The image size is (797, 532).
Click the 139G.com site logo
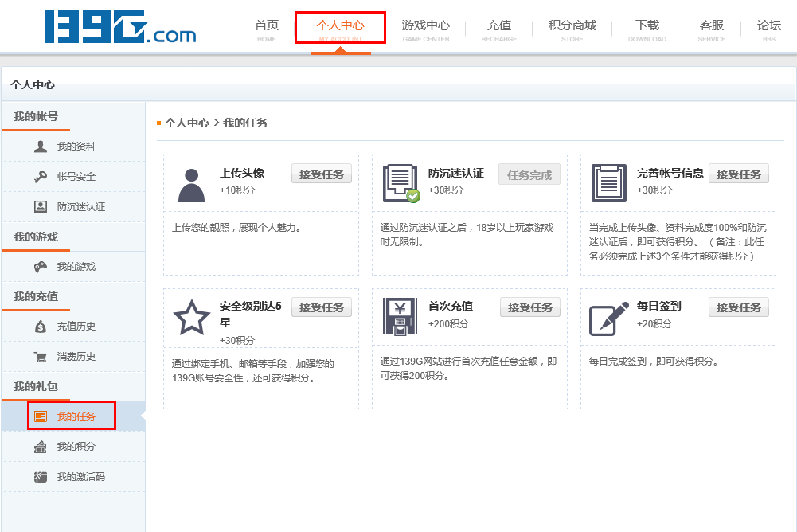pyautogui.click(x=120, y=26)
